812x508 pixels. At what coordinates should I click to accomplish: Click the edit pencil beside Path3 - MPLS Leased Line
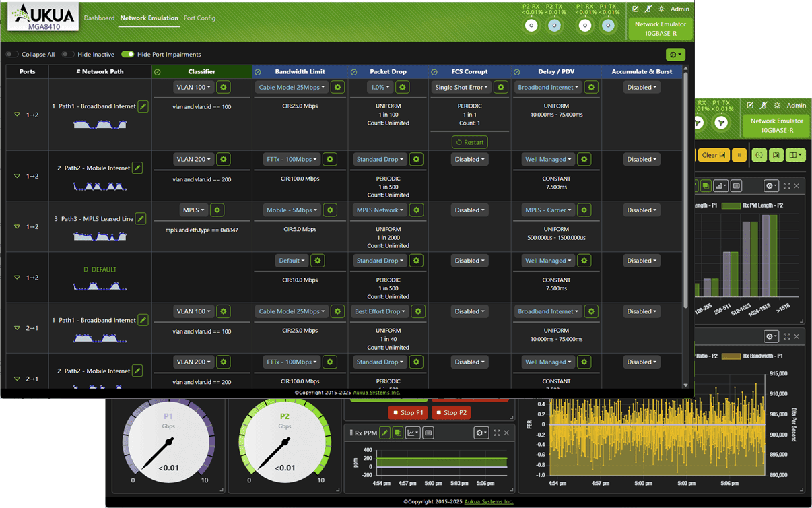click(141, 218)
